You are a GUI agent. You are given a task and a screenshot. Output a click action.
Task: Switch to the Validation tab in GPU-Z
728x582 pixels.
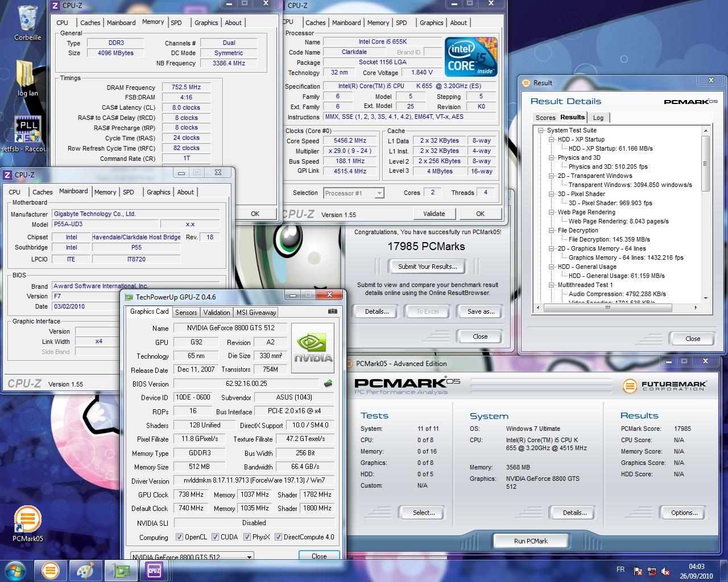[x=217, y=313]
